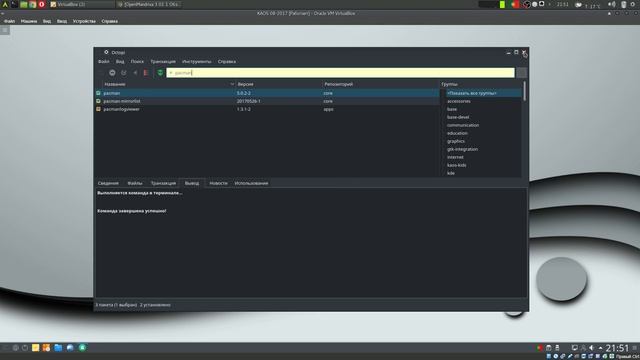Switch to the Вывод tab
Screen dimensions: 640x360
pos(192,183)
